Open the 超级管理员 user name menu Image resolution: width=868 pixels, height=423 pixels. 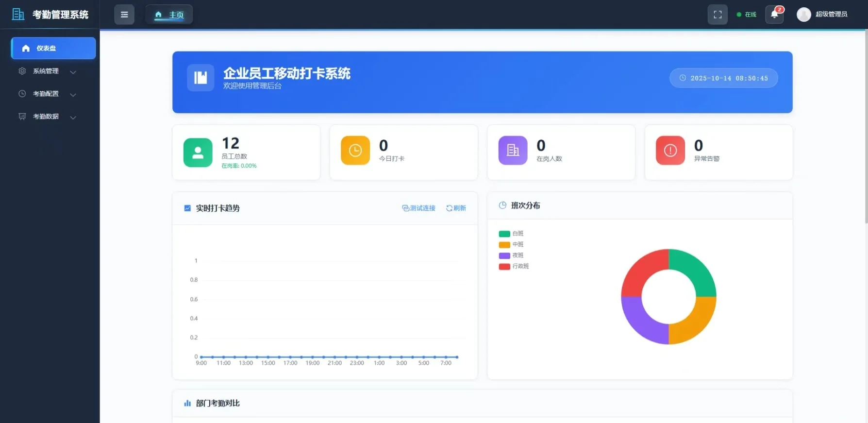[x=831, y=15]
